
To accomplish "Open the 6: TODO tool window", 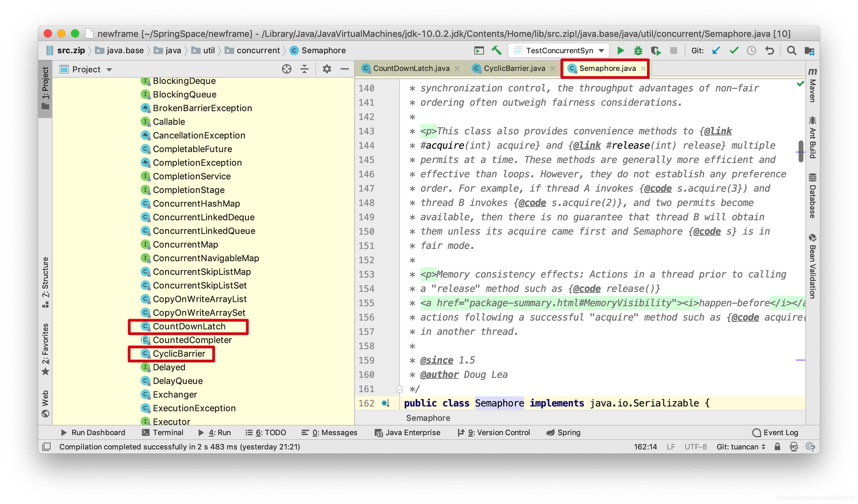I will pos(266,432).
